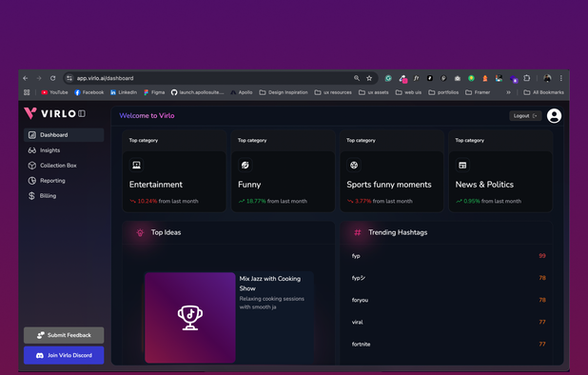The width and height of the screenshot is (588, 375).
Task: Open the Dashboard sidebar item
Action: click(x=64, y=135)
